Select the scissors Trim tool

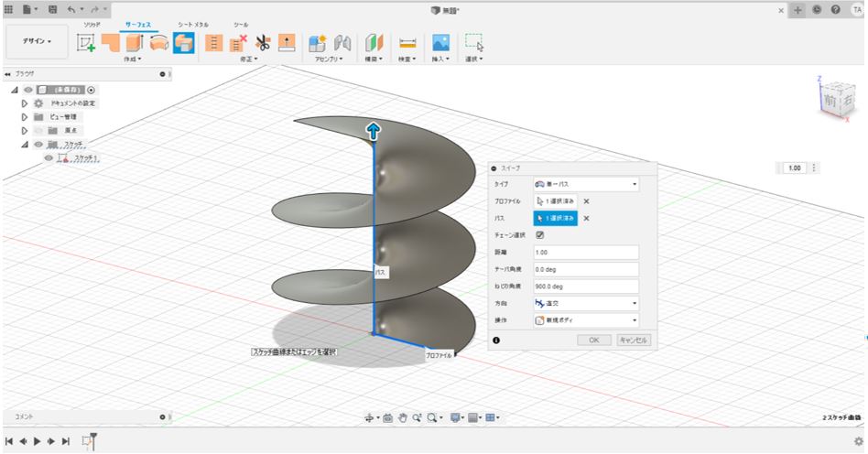click(x=263, y=43)
